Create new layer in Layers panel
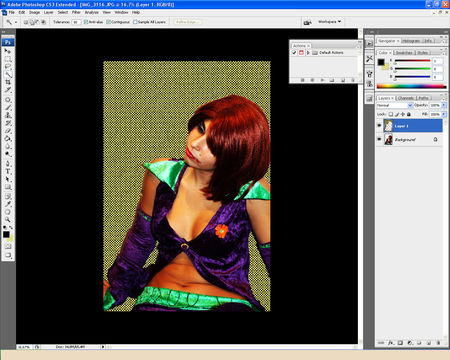Screen dimensions: 450x360 pos(429,343)
